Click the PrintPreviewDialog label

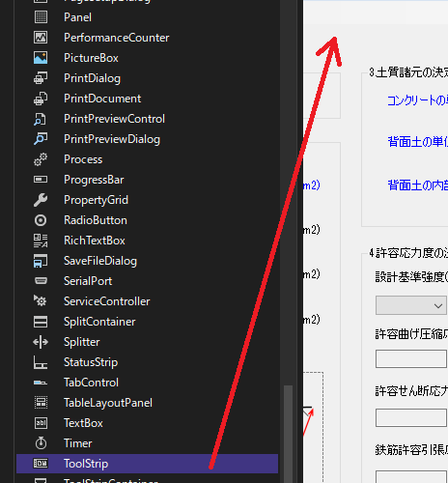pyautogui.click(x=112, y=139)
